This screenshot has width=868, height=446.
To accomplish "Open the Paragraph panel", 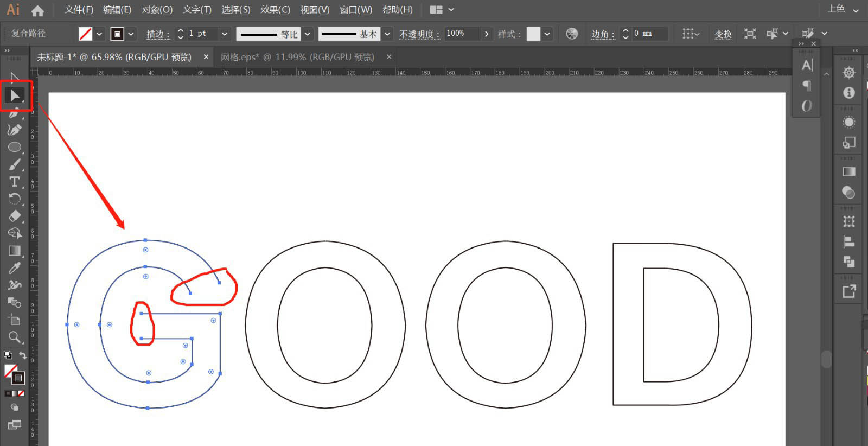I will pos(807,86).
